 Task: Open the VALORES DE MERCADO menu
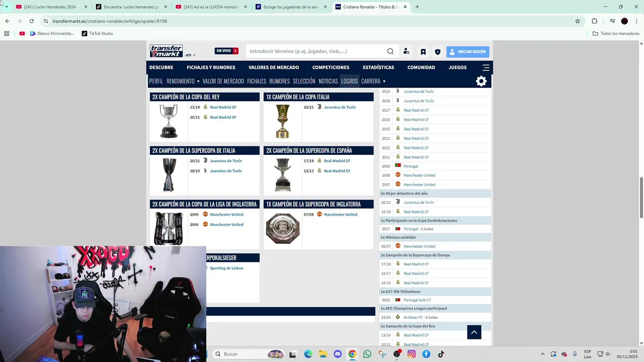274,67
